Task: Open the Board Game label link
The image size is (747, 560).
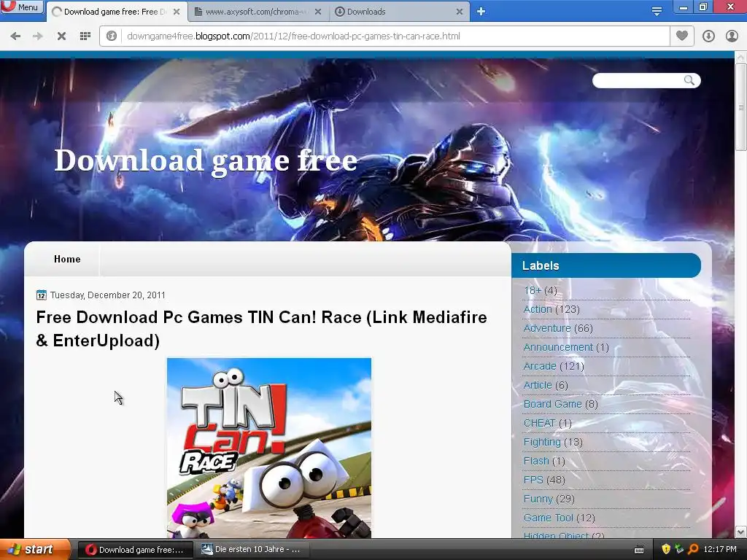Action: tap(553, 404)
